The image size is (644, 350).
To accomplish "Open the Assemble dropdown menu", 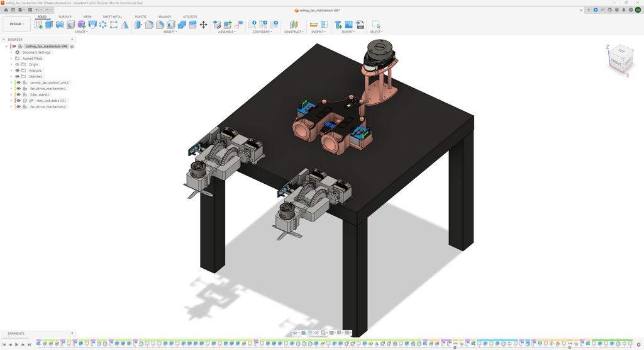I will [226, 31].
